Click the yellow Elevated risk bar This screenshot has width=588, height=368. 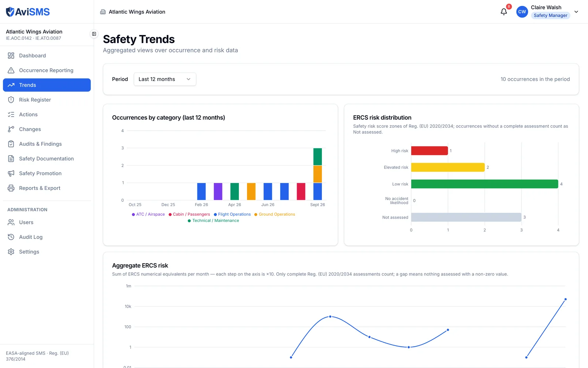click(448, 167)
